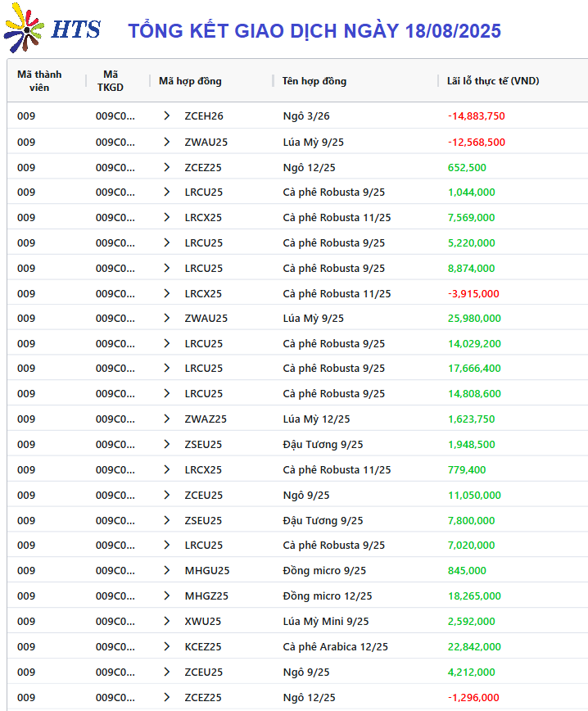588x711 pixels.
Task: Expand the ZCEZ25 Ngô 12/25 row with 652,500
Action: click(167, 167)
